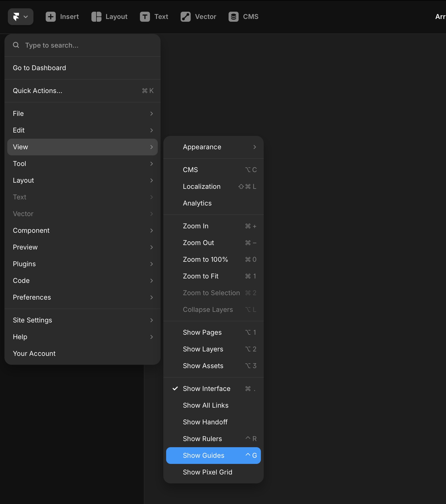Image resolution: width=446 pixels, height=504 pixels.
Task: Click the Text tool T icon
Action: pos(145,17)
